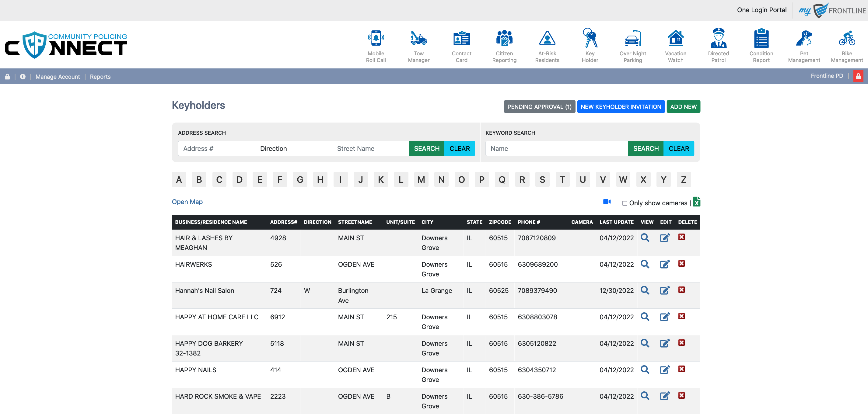Enable Only show cameras checkbox
Image resolution: width=868 pixels, height=416 pixels.
click(625, 203)
